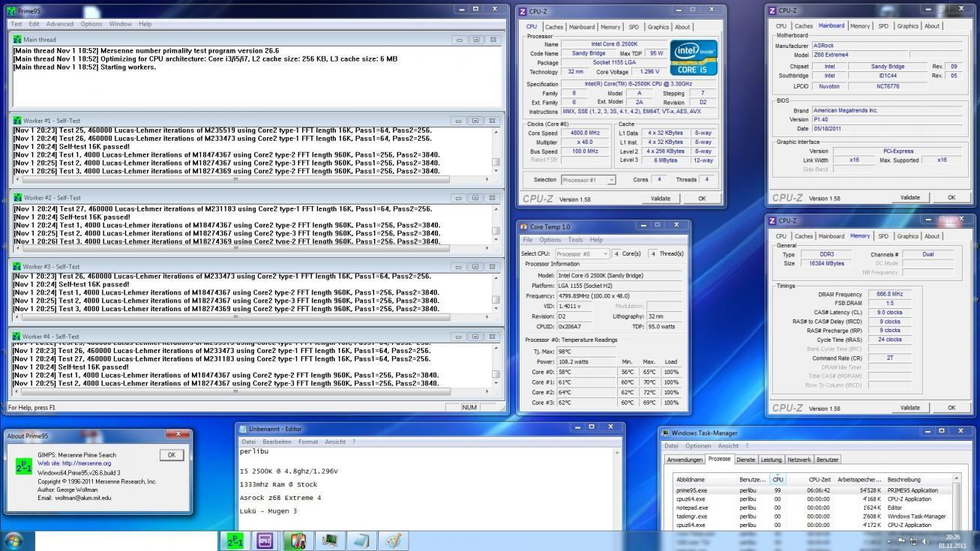
Task: Open the Processor #1 selection dropdown in CPU-Z
Action: [589, 180]
